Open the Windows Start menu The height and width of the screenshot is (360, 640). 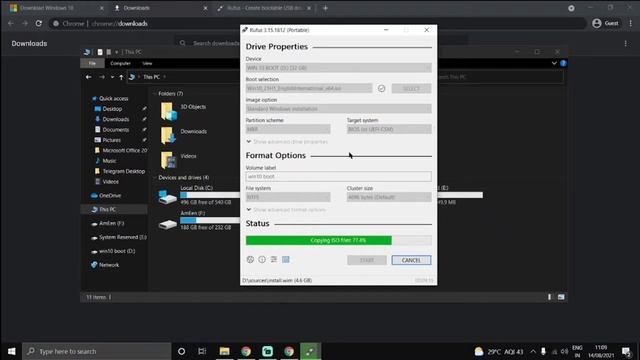click(11, 351)
